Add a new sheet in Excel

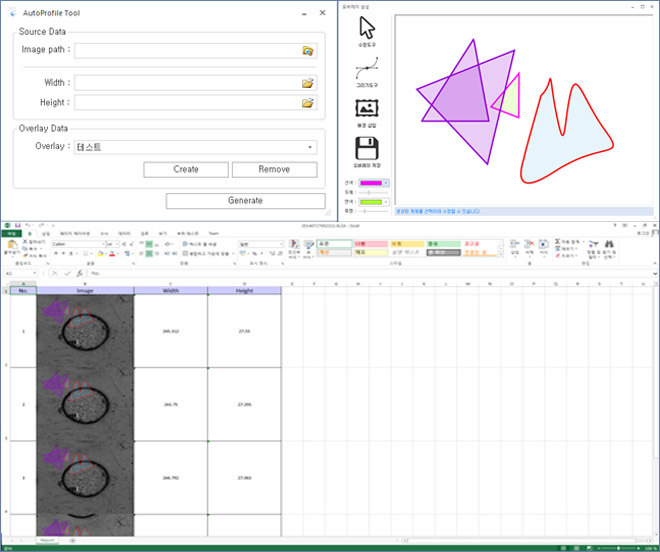pyautogui.click(x=72, y=540)
